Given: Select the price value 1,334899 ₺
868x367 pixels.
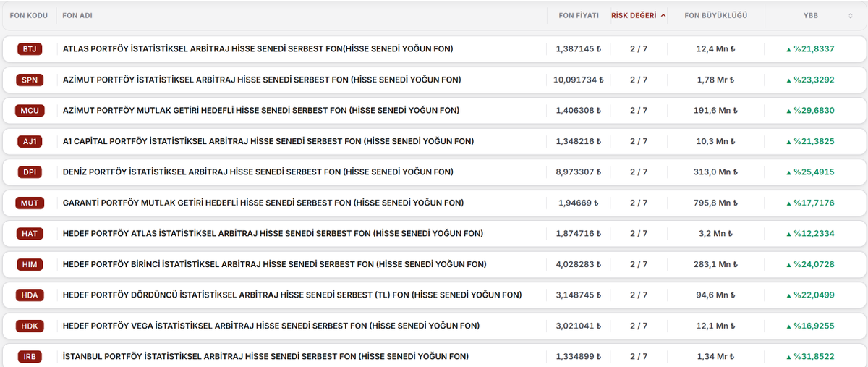Looking at the screenshot, I should (x=579, y=357).
